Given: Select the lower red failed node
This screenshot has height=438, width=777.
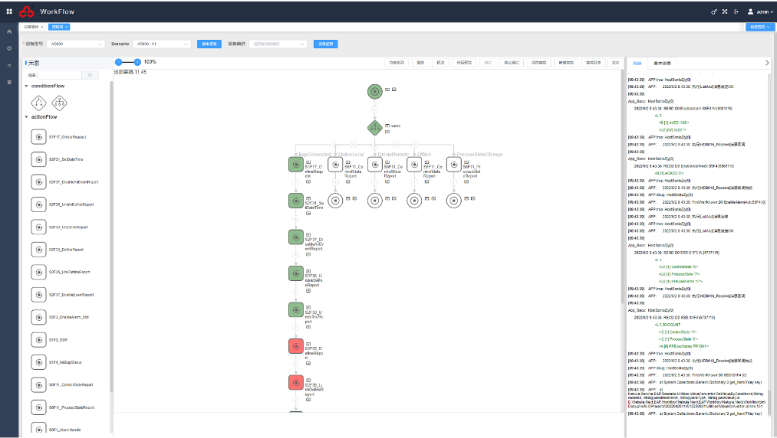Looking at the screenshot, I should [296, 383].
